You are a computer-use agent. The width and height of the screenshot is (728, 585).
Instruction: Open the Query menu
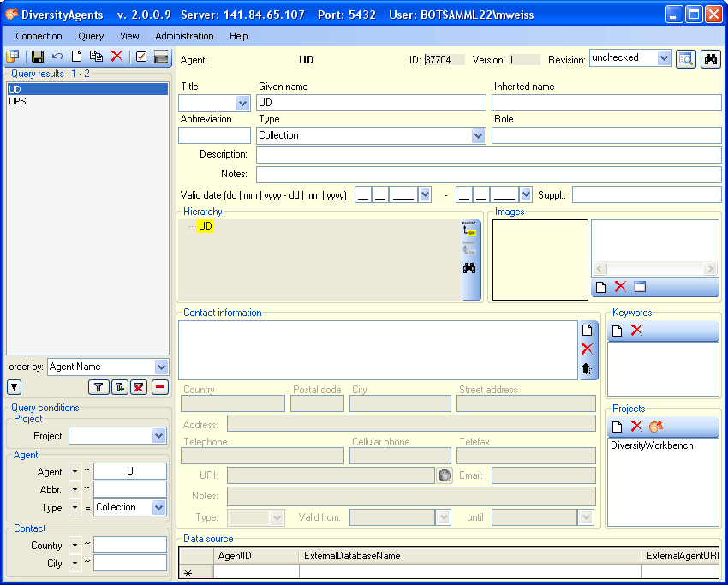pyautogui.click(x=91, y=36)
